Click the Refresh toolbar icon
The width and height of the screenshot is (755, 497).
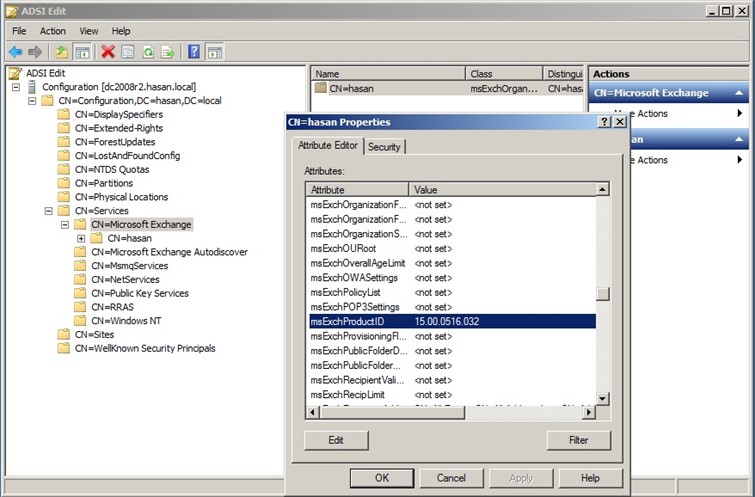tap(148, 52)
